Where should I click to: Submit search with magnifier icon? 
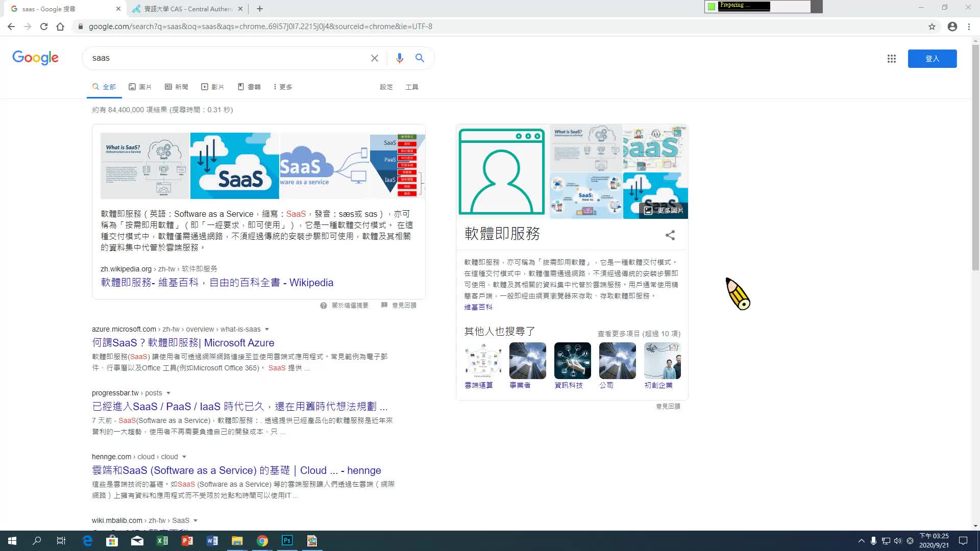coord(420,58)
